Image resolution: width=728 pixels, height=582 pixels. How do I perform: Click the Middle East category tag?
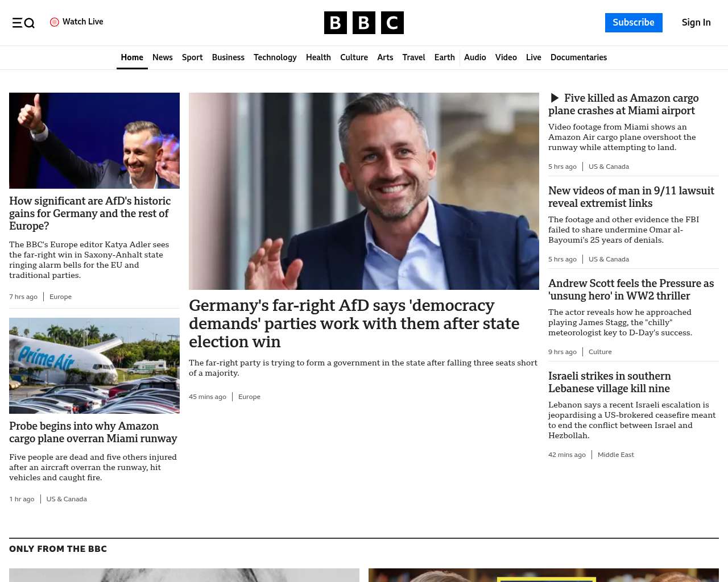pos(615,455)
